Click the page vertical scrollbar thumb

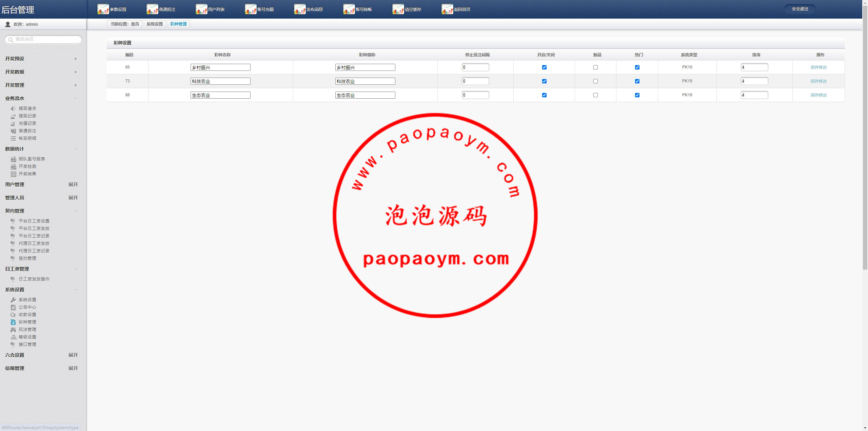[865, 137]
